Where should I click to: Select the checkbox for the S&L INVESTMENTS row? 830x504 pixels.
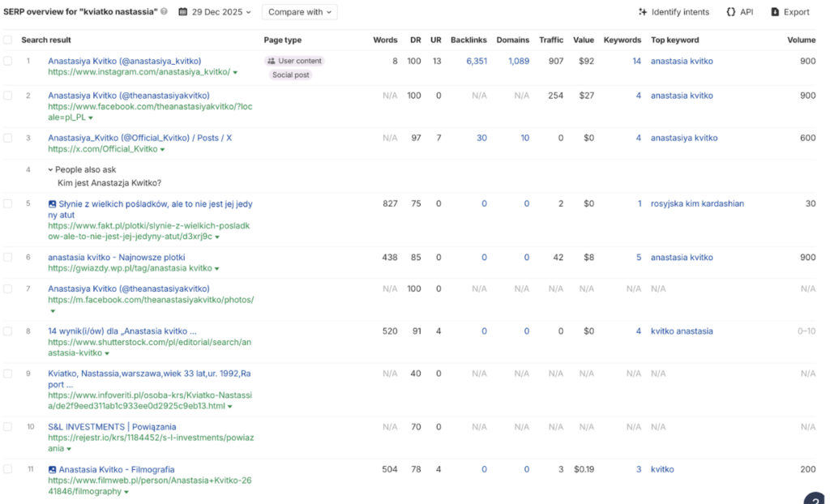point(8,427)
